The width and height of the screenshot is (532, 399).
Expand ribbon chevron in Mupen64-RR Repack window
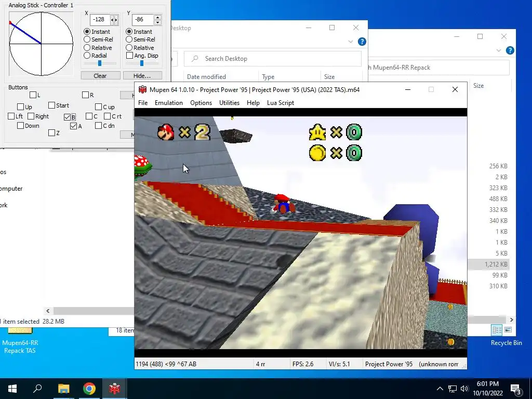pos(498,50)
